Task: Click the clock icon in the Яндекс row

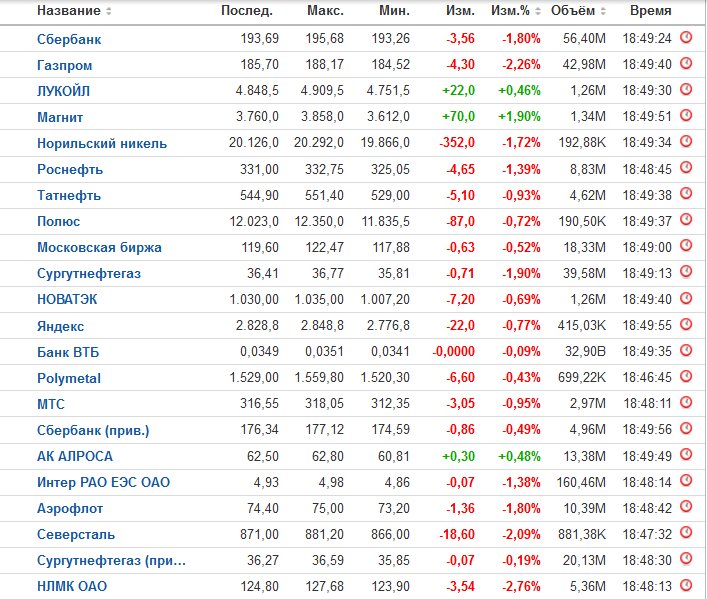Action: click(686, 324)
